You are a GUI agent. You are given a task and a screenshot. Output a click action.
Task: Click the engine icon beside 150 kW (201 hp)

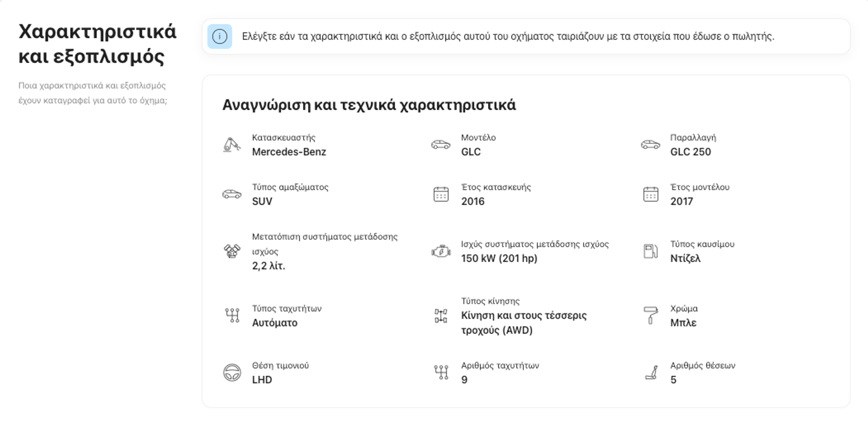[x=441, y=251]
